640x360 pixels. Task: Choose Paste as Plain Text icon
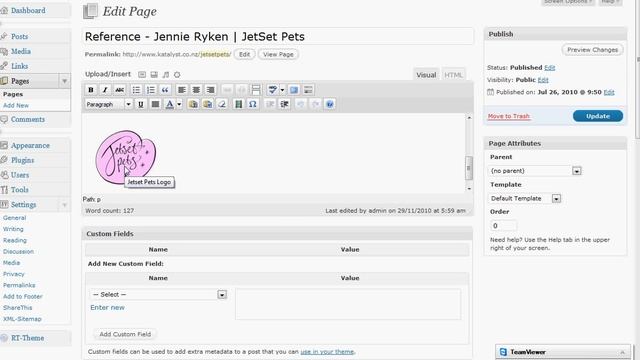(x=193, y=104)
